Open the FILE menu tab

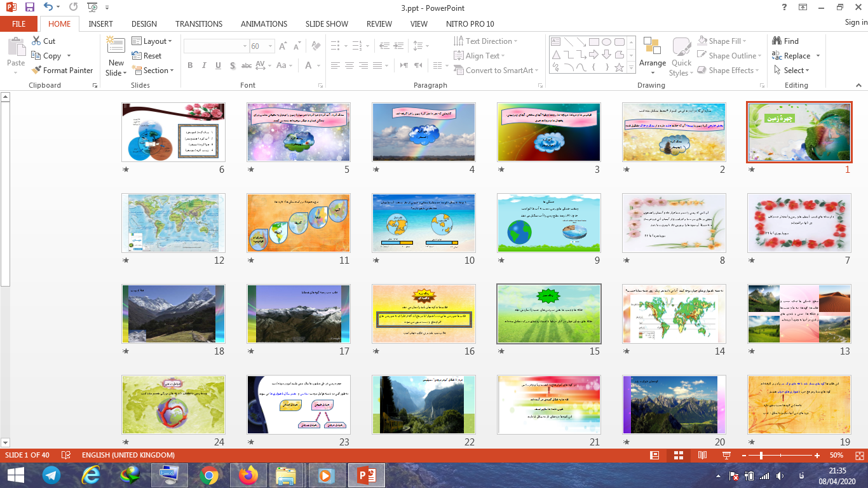point(19,24)
